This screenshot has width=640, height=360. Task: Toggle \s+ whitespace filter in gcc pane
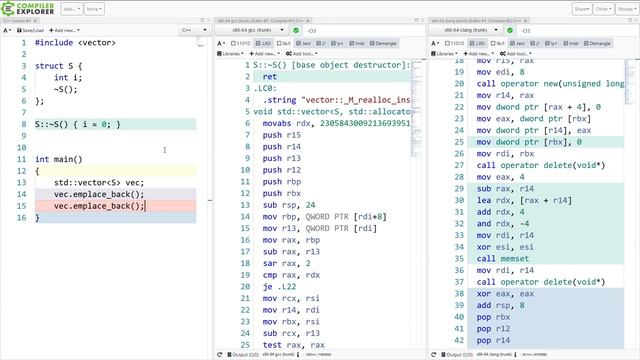click(x=338, y=43)
